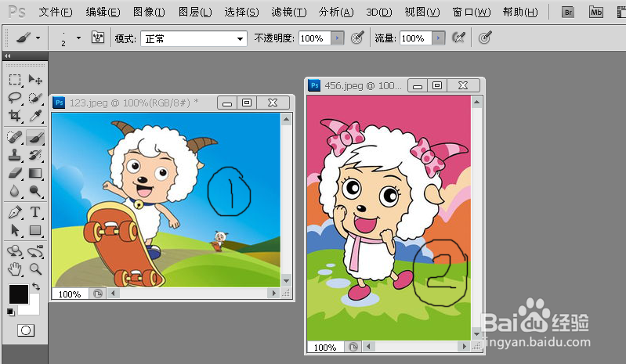Select the Path Selection tool
The width and height of the screenshot is (626, 364).
tap(15, 230)
